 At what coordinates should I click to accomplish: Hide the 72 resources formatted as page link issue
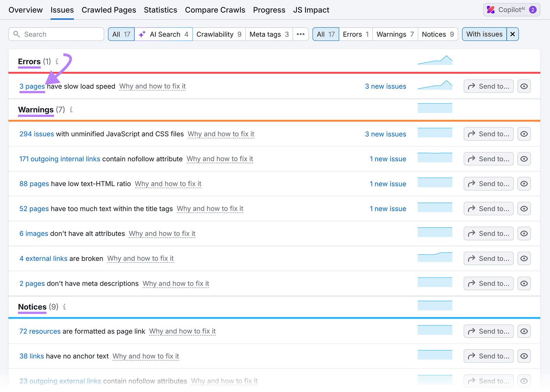pyautogui.click(x=524, y=331)
